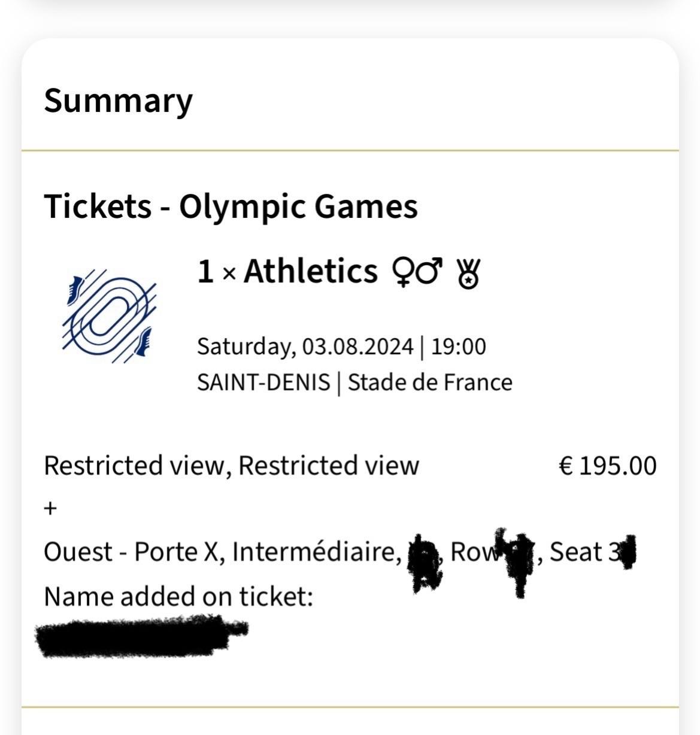Tap the medal session icon
This screenshot has height=735, width=700.
468,274
